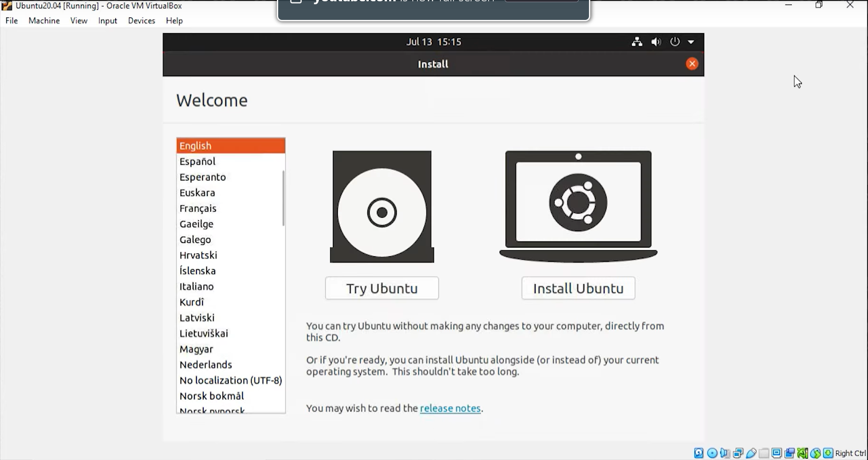
Task: Click the Ubuntu volume speaker icon
Action: coord(656,42)
